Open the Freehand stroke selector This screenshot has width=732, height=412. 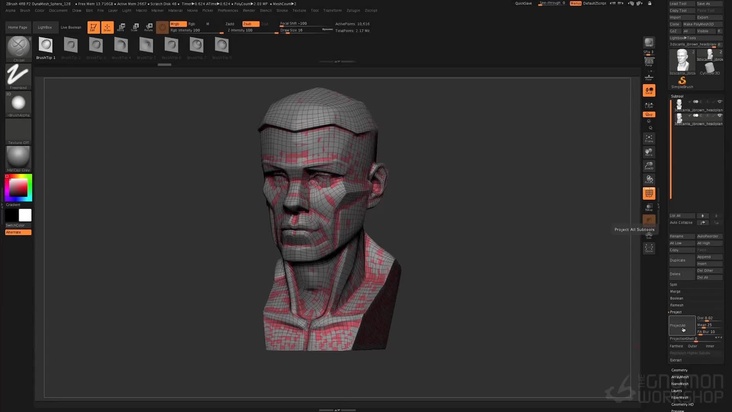tap(19, 76)
